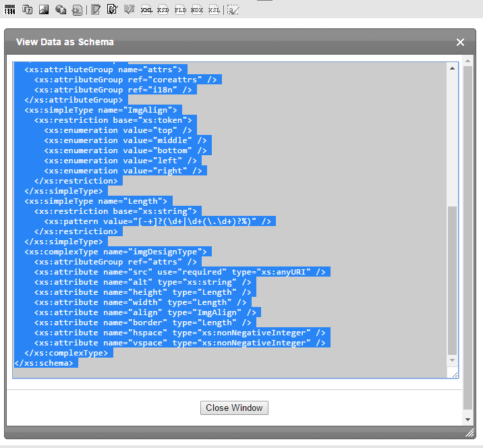Viewport: 483px width, 448px height.
Task: Click the dialog bottom-right resize handle
Action: (470, 433)
